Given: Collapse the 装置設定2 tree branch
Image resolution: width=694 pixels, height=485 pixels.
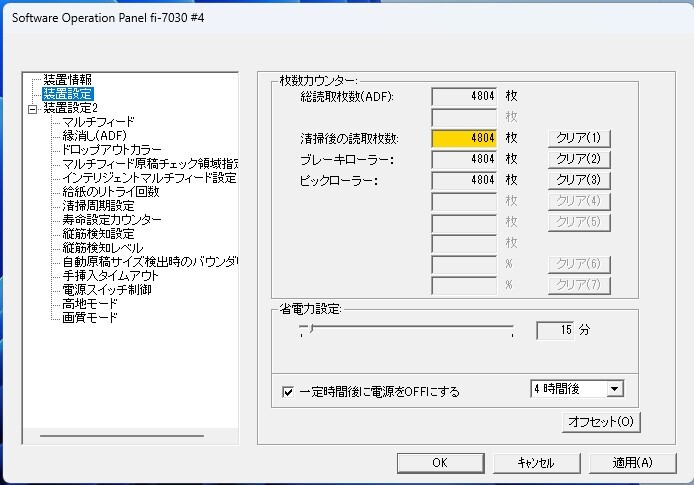Looking at the screenshot, I should 32,109.
